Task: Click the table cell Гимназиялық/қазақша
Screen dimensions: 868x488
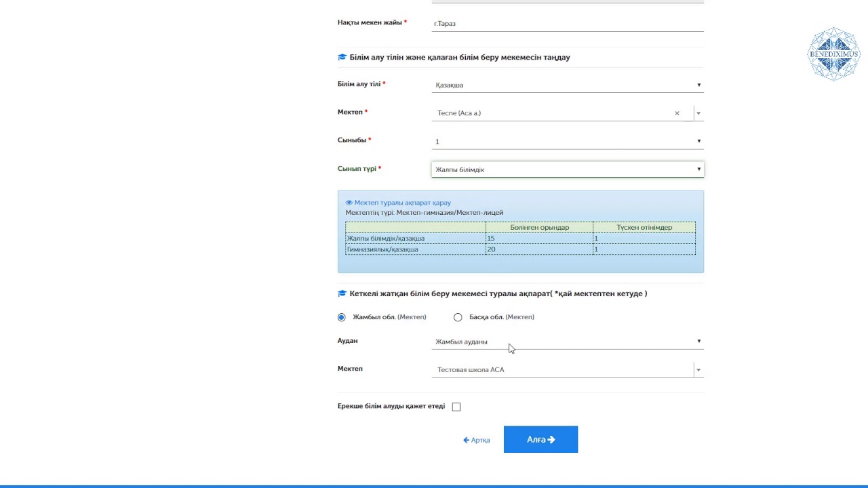Action: click(x=416, y=249)
